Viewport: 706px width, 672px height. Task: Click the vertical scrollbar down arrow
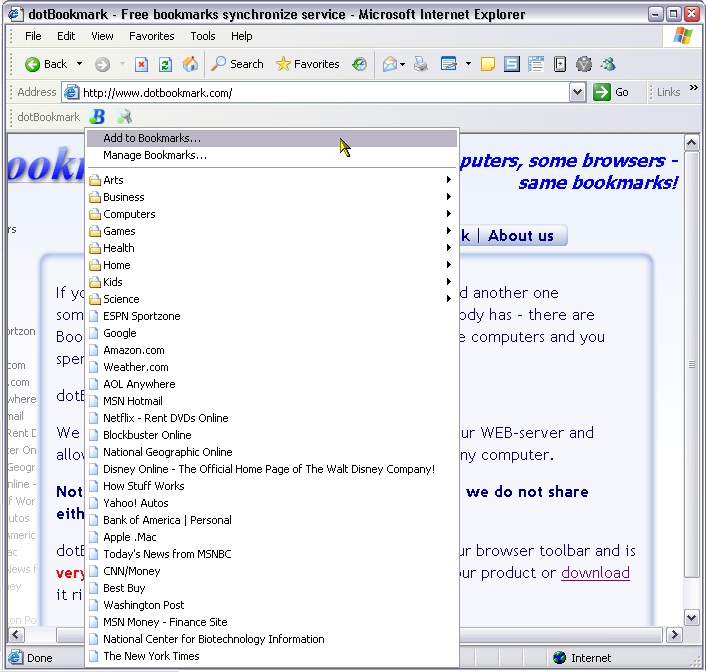pos(692,618)
